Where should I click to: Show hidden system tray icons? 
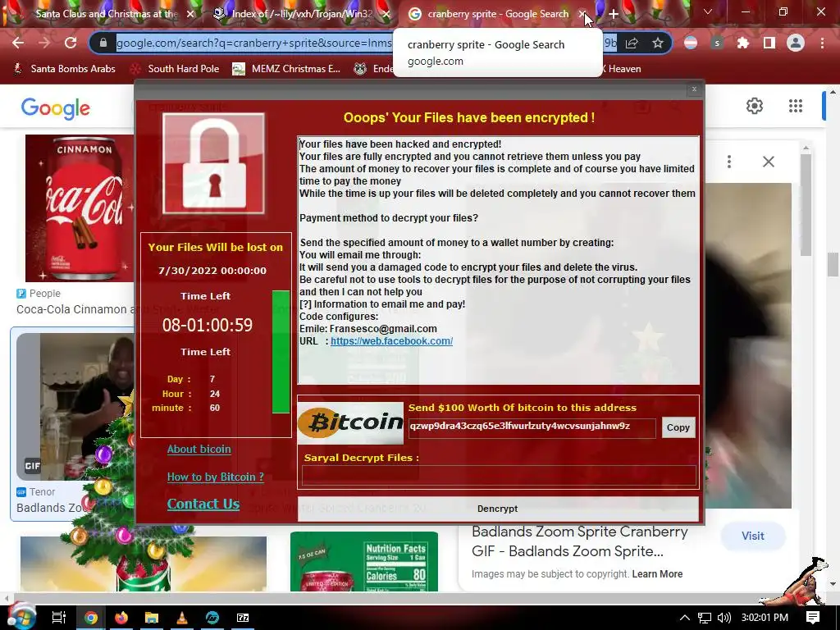pyautogui.click(x=685, y=618)
